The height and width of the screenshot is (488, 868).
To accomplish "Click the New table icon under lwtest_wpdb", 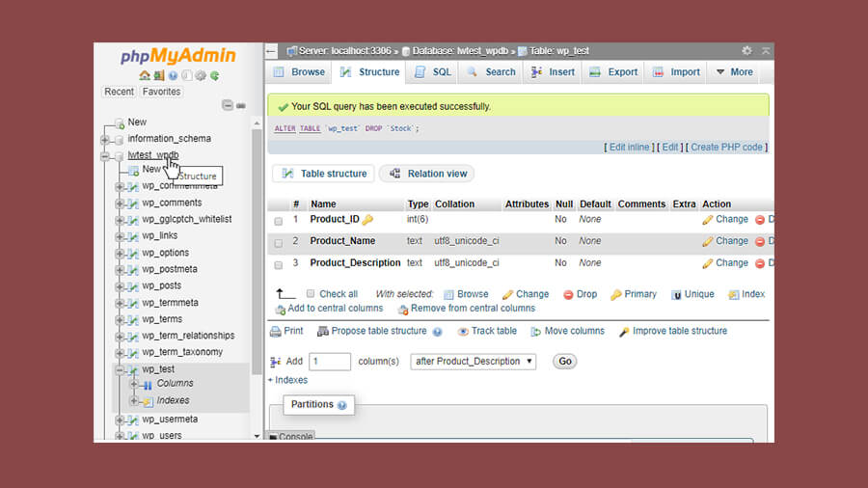I will click(133, 170).
